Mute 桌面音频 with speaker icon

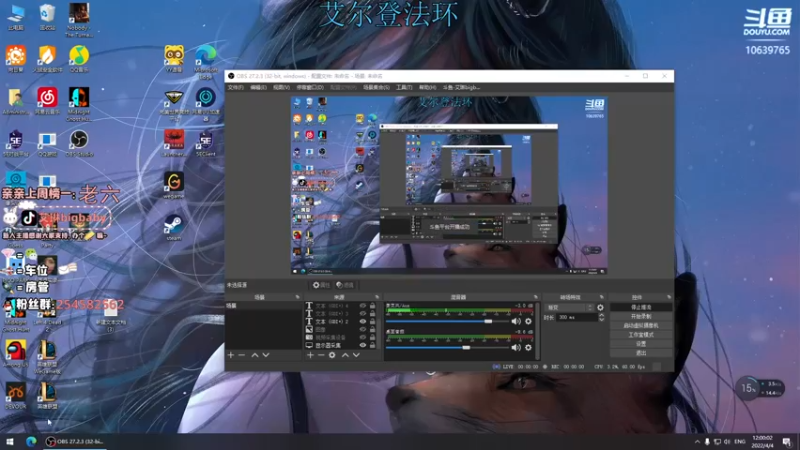(516, 347)
